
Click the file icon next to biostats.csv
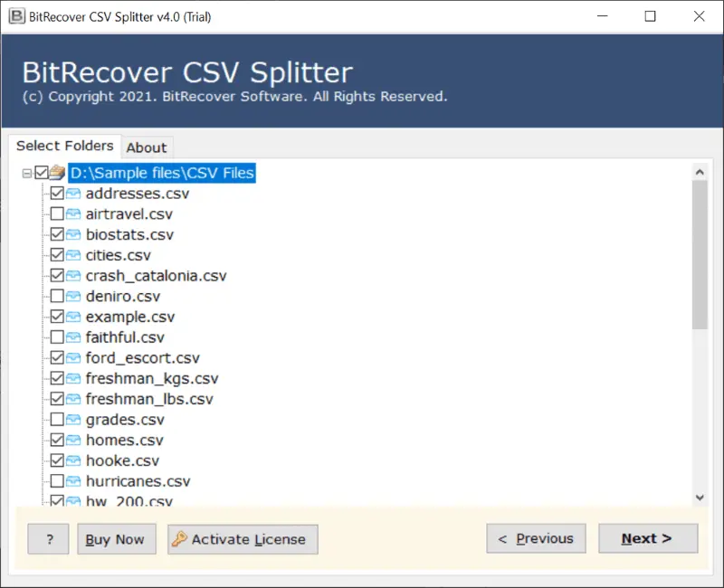click(73, 235)
